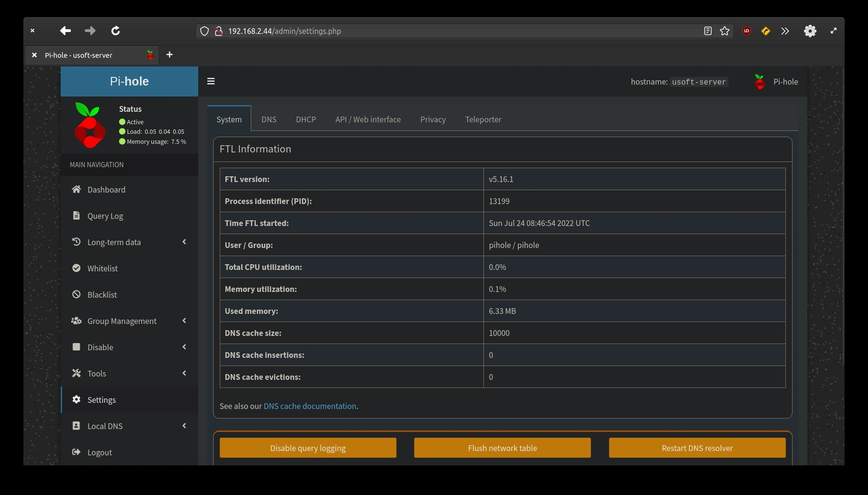Expand the Tools submenu arrow
The height and width of the screenshot is (495, 868).
[x=184, y=373]
